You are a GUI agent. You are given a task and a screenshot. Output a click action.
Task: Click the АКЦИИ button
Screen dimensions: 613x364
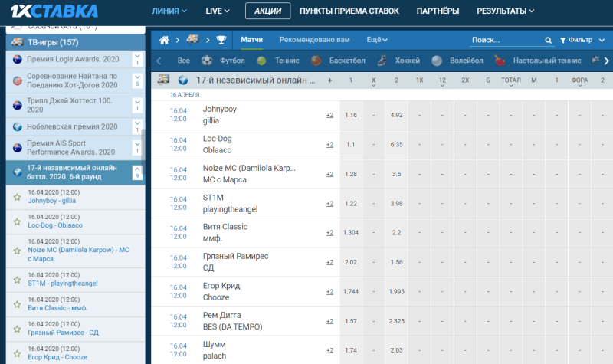[x=267, y=11]
